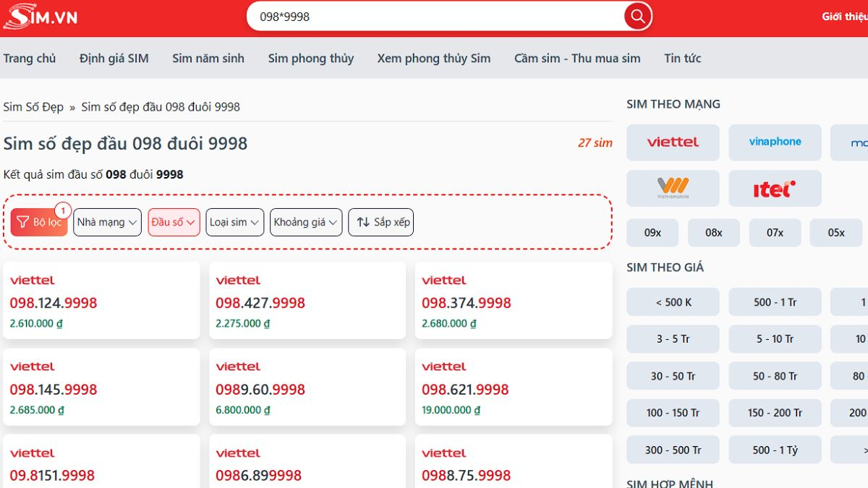Screen dimensions: 868x488
Task: Click price 19.000.000 đ
Action: 451,410
